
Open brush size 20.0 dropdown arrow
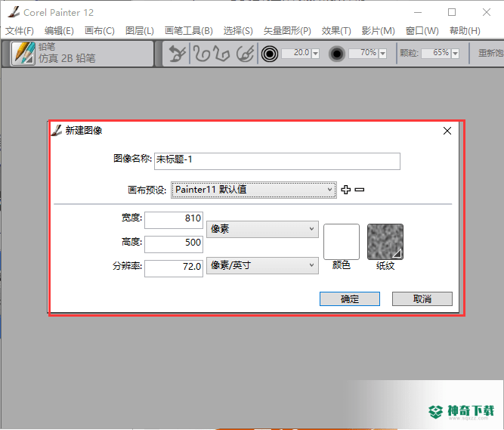pos(315,54)
